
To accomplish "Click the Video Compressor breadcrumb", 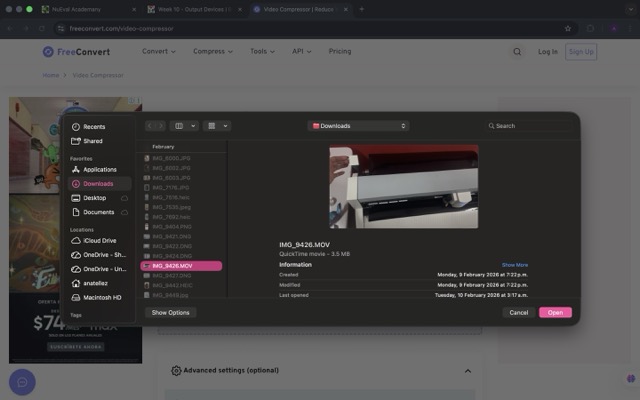I will pos(98,76).
